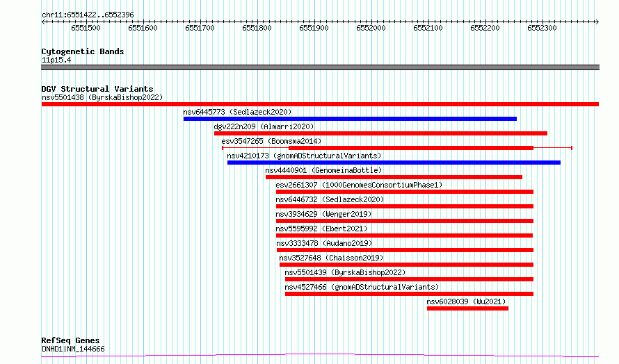Image resolution: width=619 pixels, height=364 pixels.
Task: Open nsv3333478 (Audano2019) label
Action: pyautogui.click(x=324, y=243)
